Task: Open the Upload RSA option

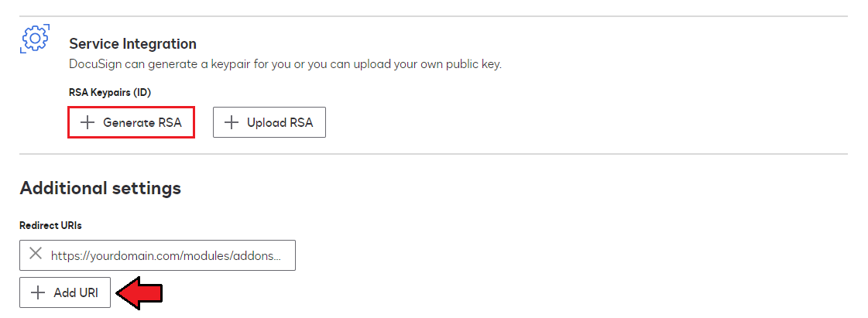Action: coord(269,122)
